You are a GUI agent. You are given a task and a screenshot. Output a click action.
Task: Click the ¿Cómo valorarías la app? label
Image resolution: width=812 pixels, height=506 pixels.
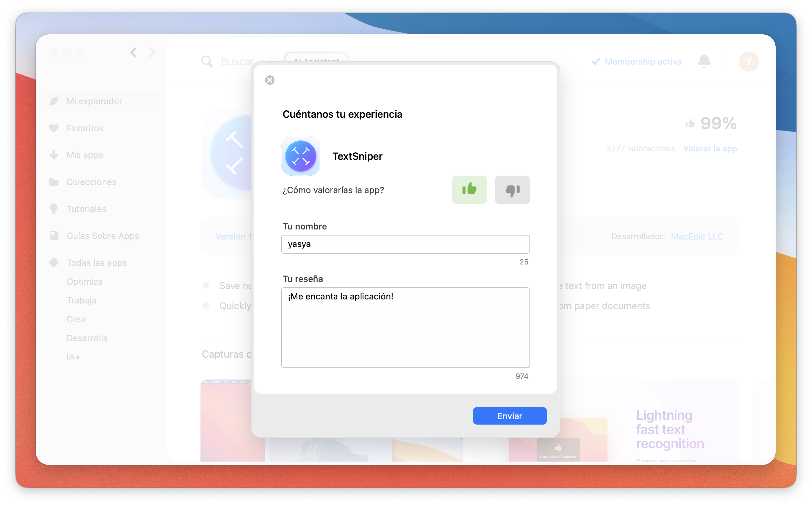coord(333,190)
